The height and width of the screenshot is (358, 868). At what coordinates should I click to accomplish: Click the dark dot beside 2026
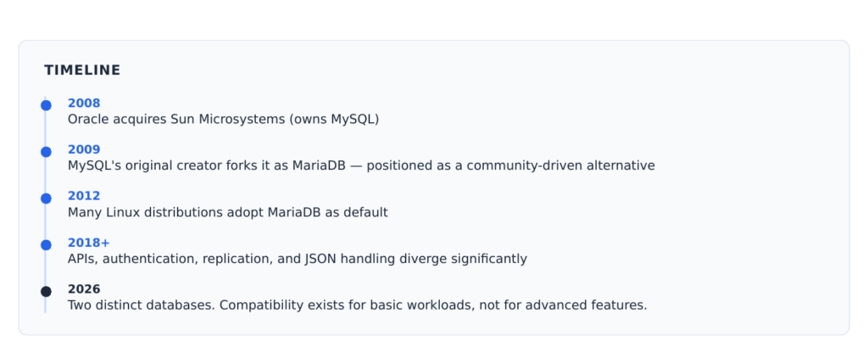46,292
